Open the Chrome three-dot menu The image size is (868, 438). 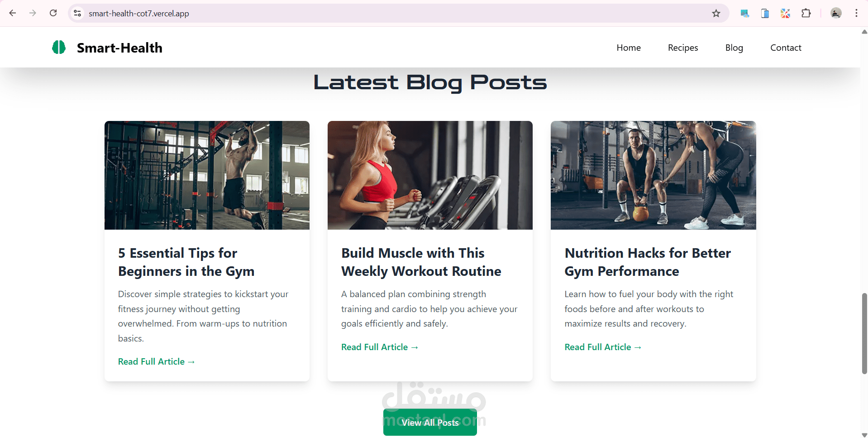coord(856,13)
